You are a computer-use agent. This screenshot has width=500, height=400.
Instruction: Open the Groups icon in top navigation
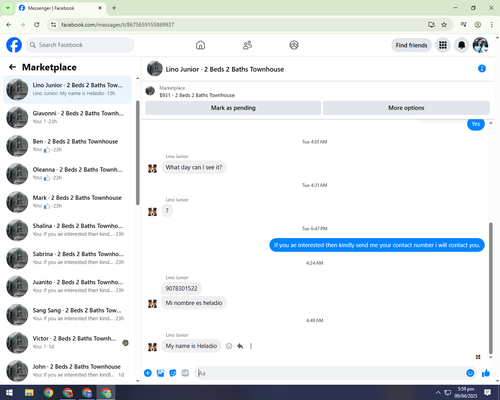tap(294, 45)
